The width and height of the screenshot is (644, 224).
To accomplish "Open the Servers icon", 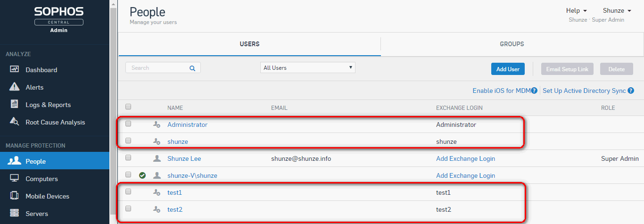I will click(x=15, y=214).
